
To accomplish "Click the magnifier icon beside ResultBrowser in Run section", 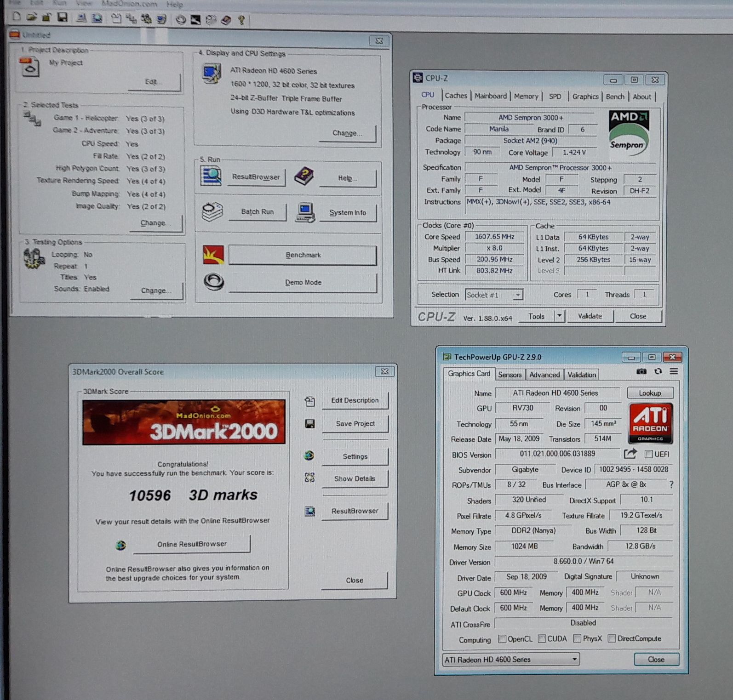I will (x=211, y=176).
